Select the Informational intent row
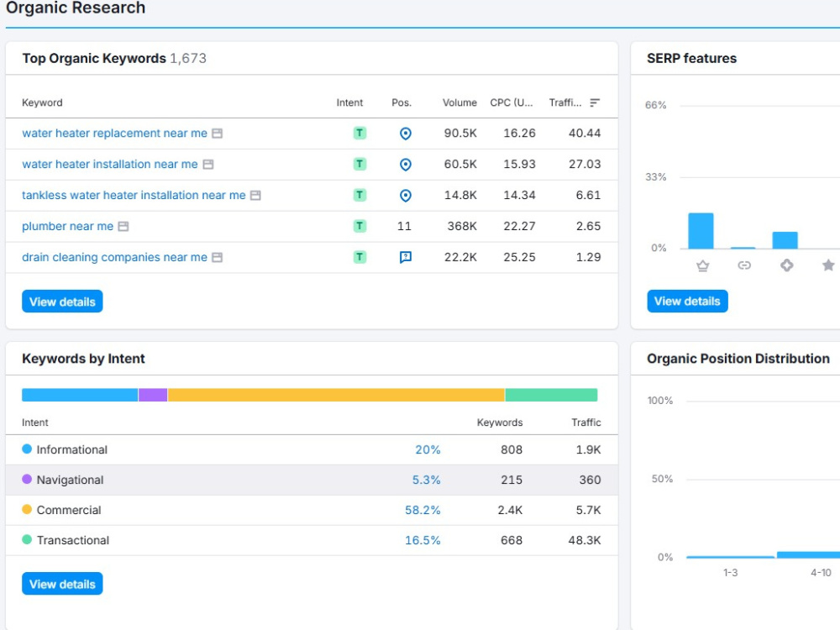Image resolution: width=840 pixels, height=630 pixels. [x=312, y=449]
